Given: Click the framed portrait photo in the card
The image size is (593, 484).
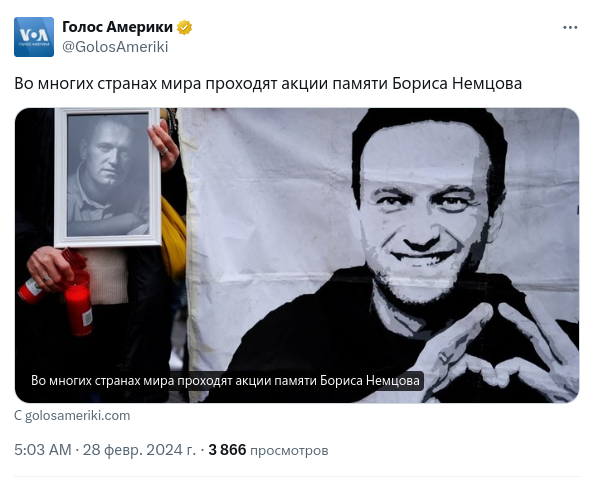Looking at the screenshot, I should click(x=107, y=178).
